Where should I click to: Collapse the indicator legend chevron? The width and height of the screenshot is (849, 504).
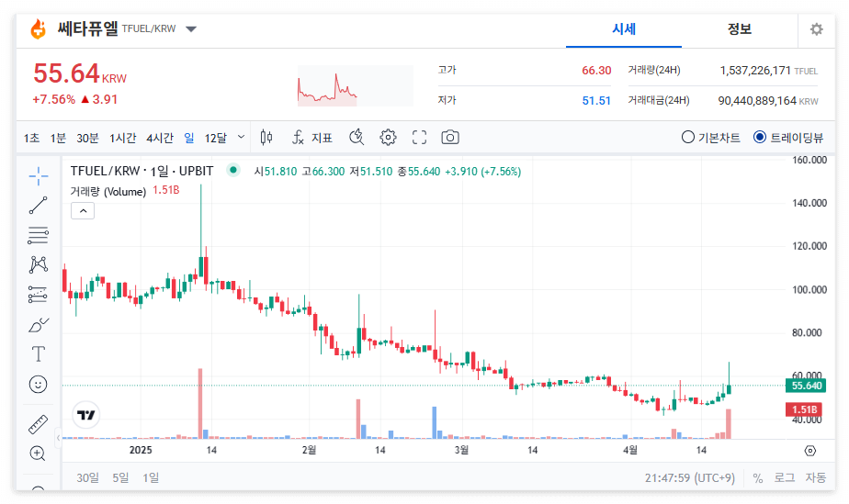tap(83, 211)
